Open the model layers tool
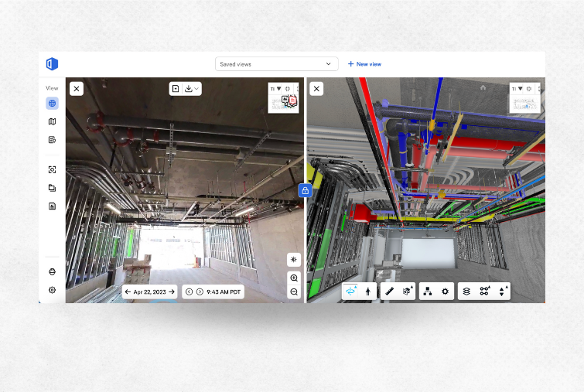584x392 pixels. pyautogui.click(x=466, y=291)
